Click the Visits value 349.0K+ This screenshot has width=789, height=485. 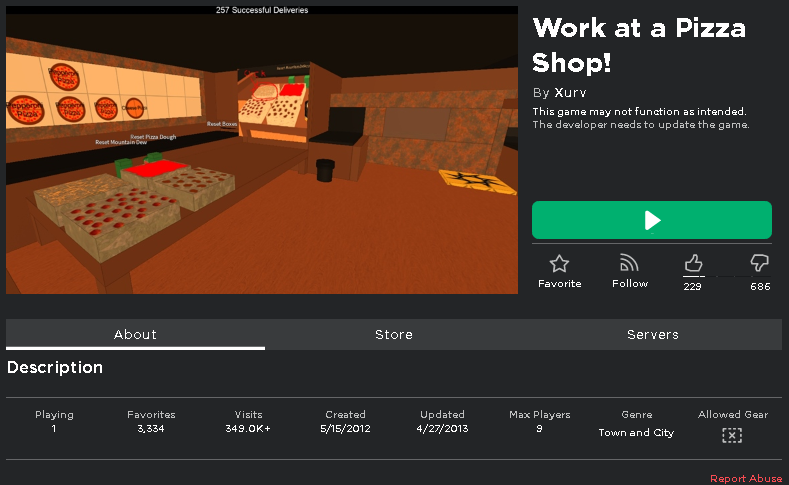(248, 429)
